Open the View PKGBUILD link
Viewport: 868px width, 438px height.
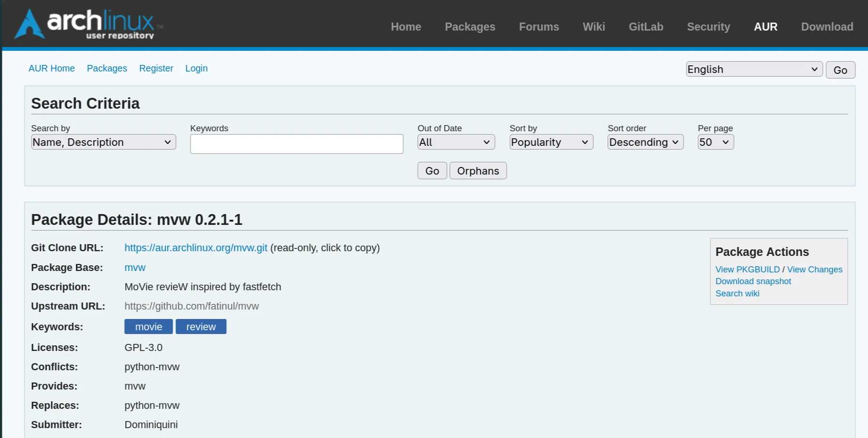click(x=747, y=270)
